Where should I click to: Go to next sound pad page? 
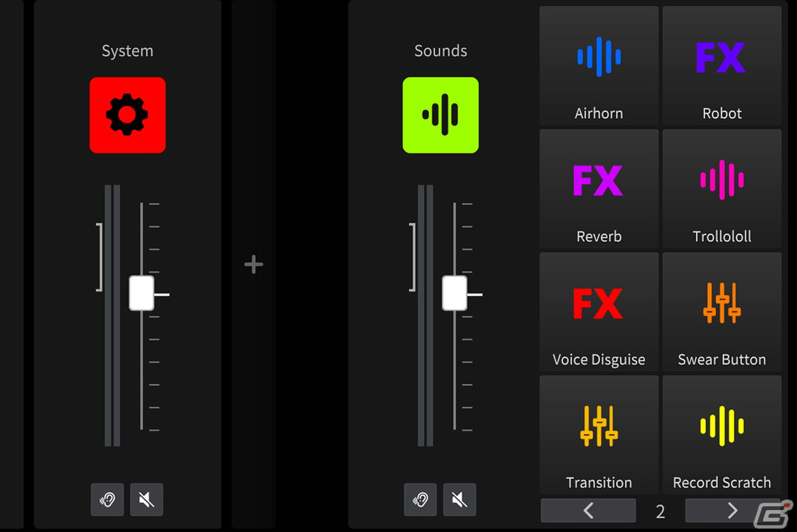point(733,510)
